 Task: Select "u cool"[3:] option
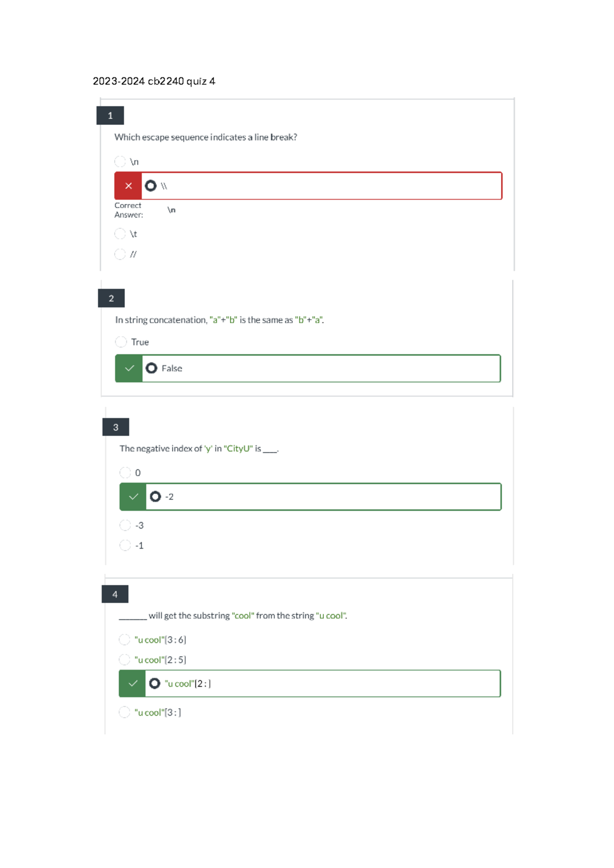click(x=124, y=712)
